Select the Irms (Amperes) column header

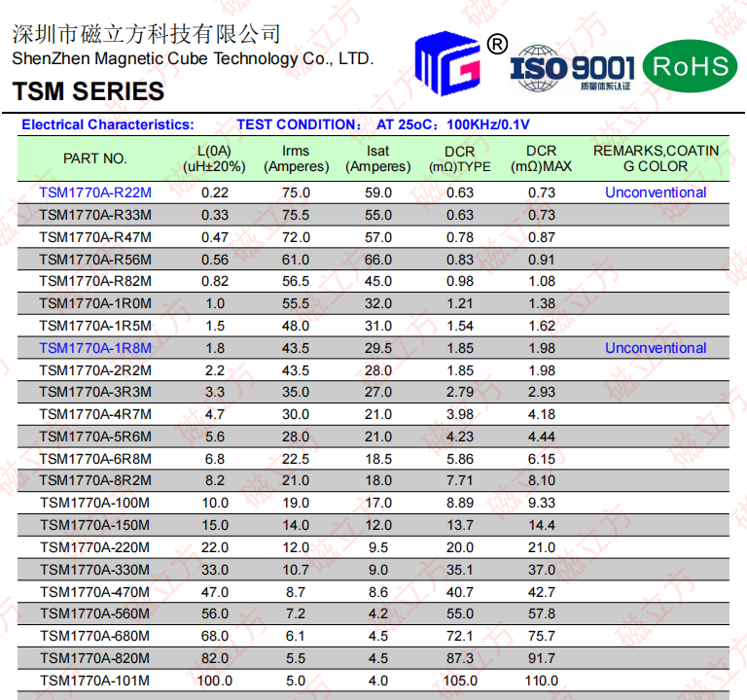coord(296,158)
